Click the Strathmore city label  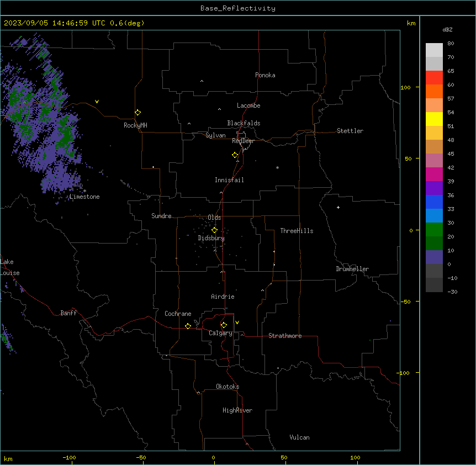(x=285, y=336)
